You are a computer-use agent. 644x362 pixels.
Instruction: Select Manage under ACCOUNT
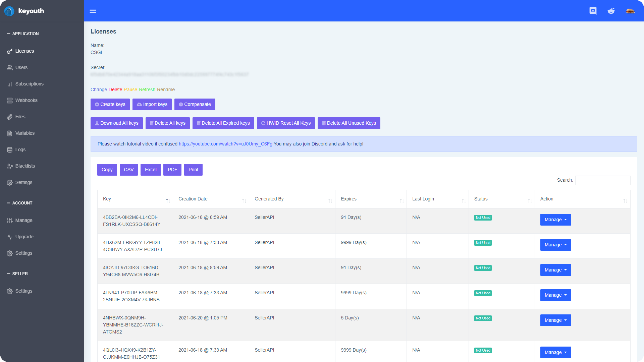tap(24, 220)
